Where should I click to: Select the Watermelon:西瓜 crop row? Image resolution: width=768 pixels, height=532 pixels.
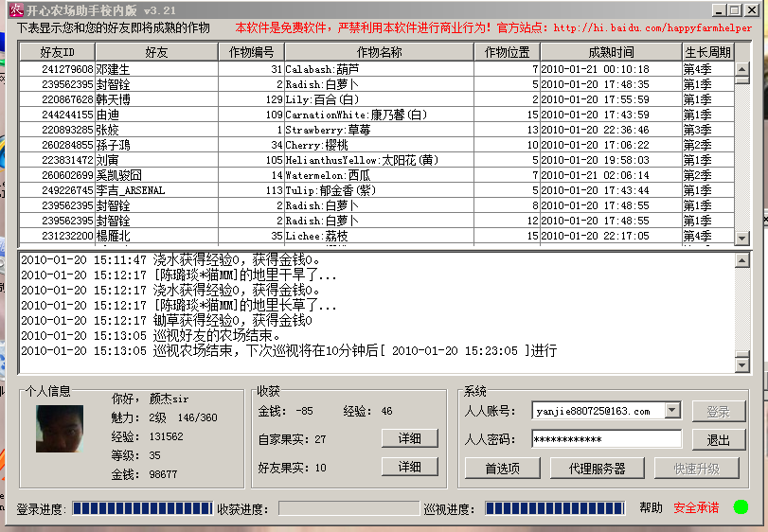(x=379, y=175)
